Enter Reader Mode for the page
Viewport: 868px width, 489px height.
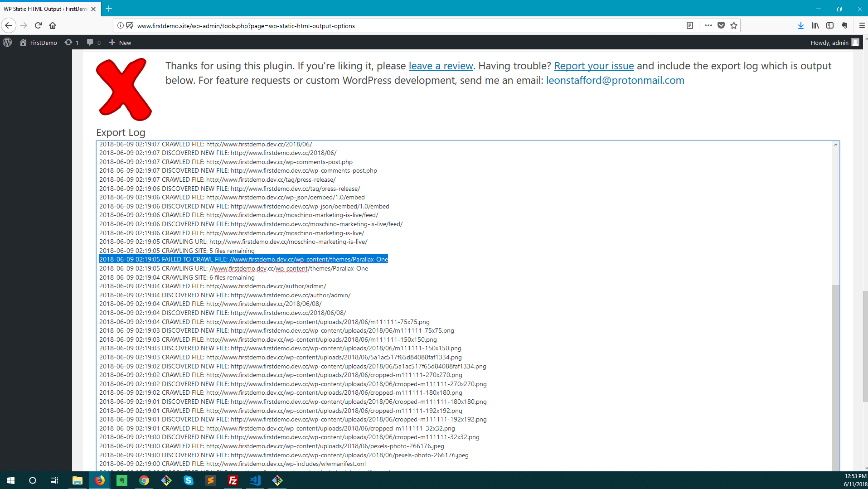click(x=690, y=25)
